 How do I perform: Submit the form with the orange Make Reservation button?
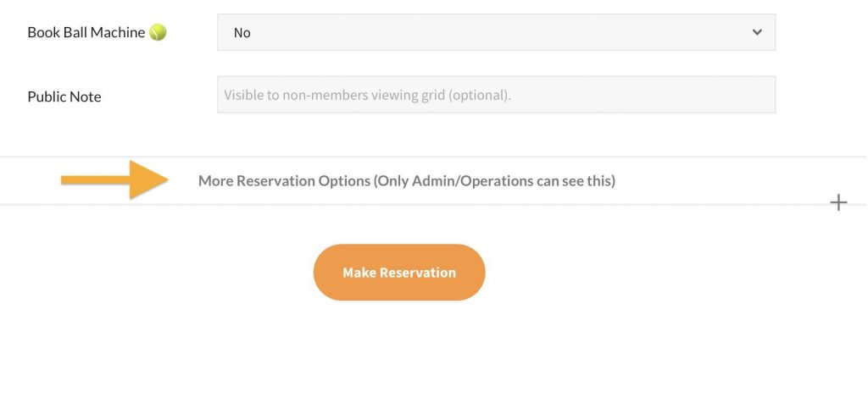tap(399, 273)
